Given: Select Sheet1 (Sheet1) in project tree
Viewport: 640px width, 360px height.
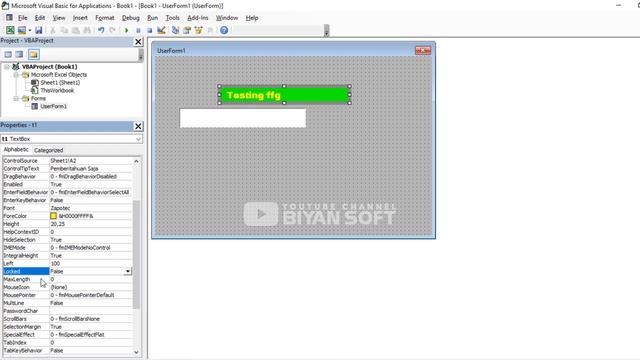Looking at the screenshot, I should click(60, 82).
